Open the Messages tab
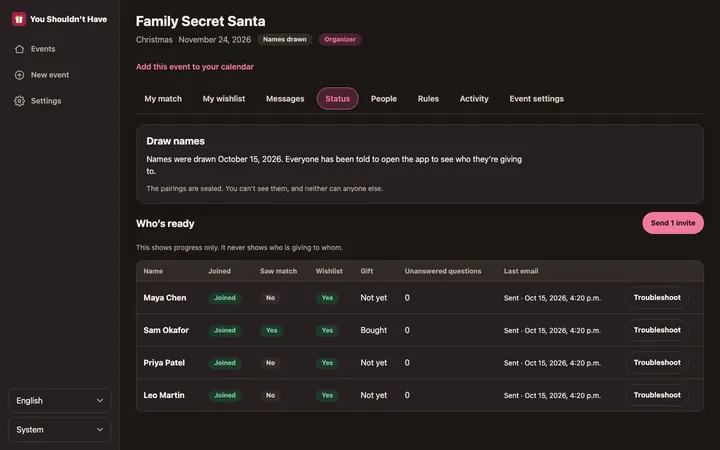The width and height of the screenshot is (720, 450). [x=285, y=99]
